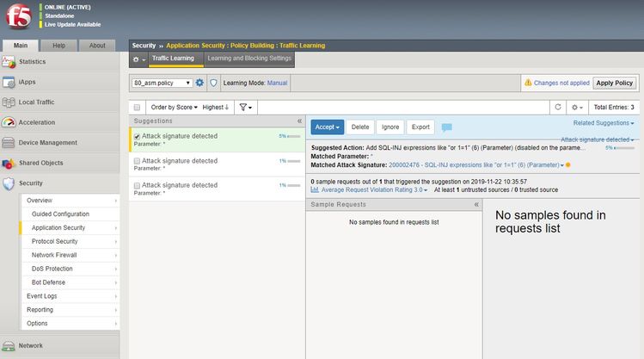Switch to the Help tab
The image size is (644, 359).
point(58,46)
